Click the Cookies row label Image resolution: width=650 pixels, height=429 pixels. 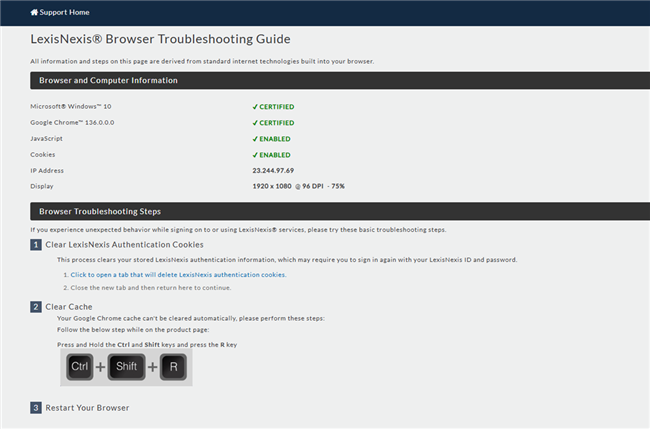(x=42, y=155)
